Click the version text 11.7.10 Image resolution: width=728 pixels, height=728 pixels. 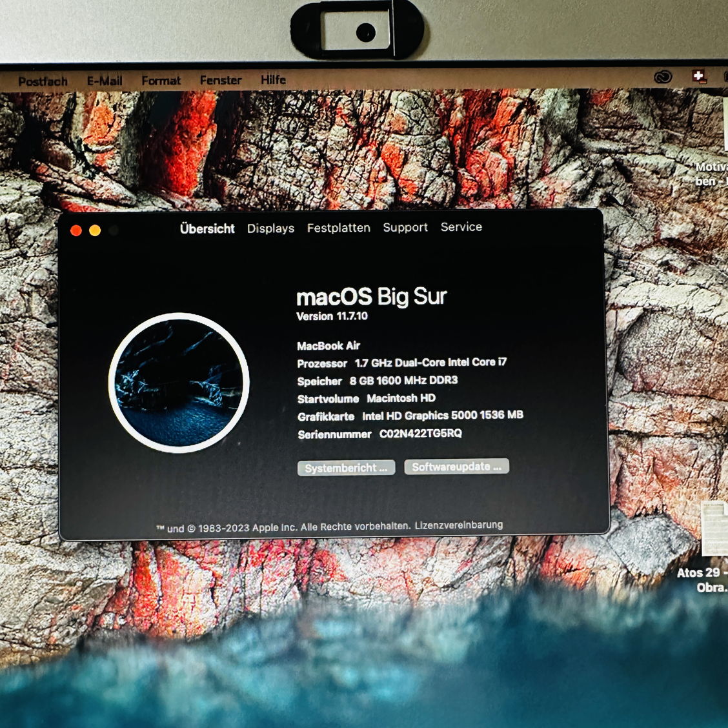coord(352,316)
